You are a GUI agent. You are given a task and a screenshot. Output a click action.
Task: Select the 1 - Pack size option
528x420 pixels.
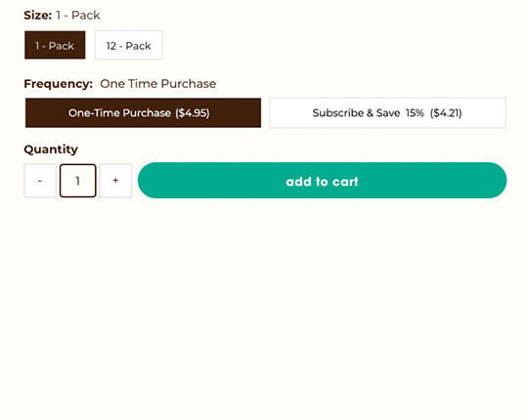(x=55, y=45)
